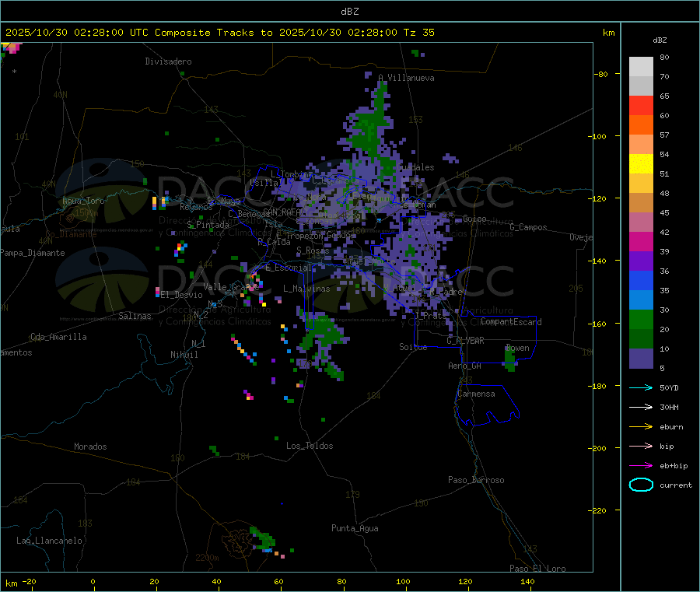Click the 'L_Malvinas' label
This screenshot has height=592, width=700.
[x=306, y=289]
